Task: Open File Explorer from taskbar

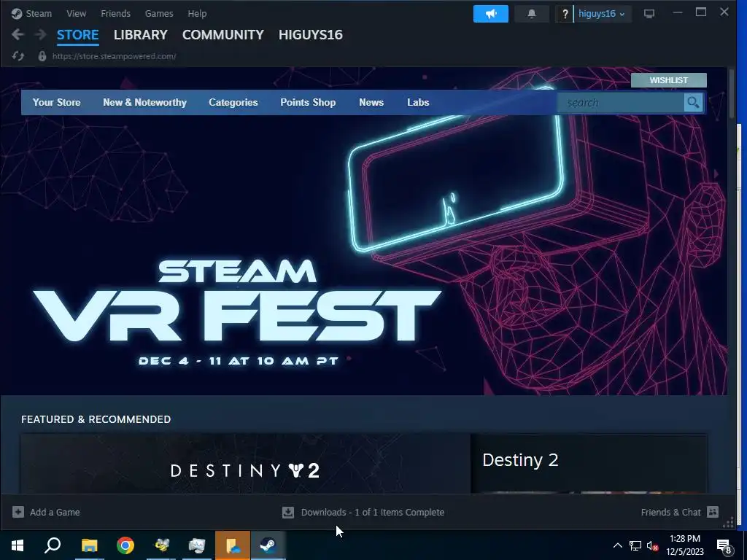Action: tap(89, 545)
